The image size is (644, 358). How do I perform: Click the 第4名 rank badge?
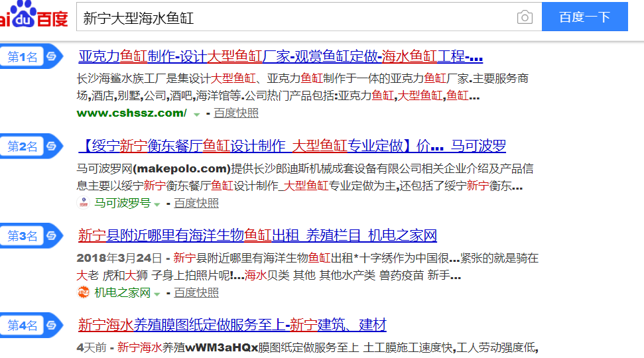point(31,325)
